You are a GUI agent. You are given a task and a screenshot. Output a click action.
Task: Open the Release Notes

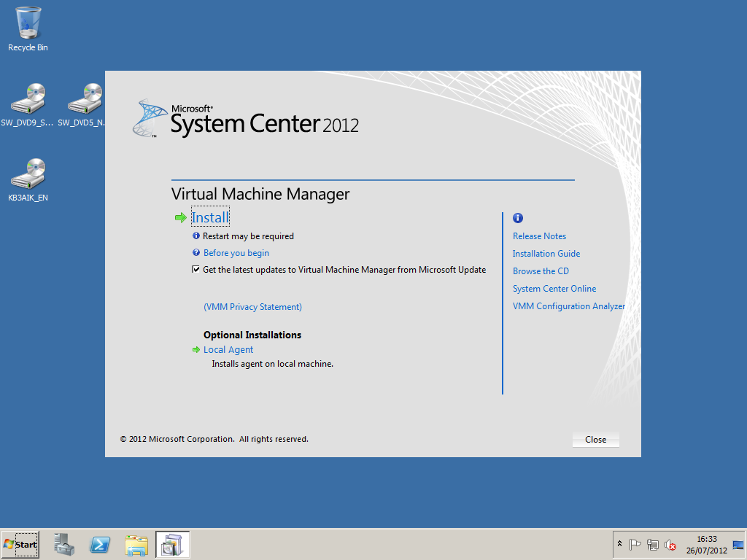pos(539,236)
